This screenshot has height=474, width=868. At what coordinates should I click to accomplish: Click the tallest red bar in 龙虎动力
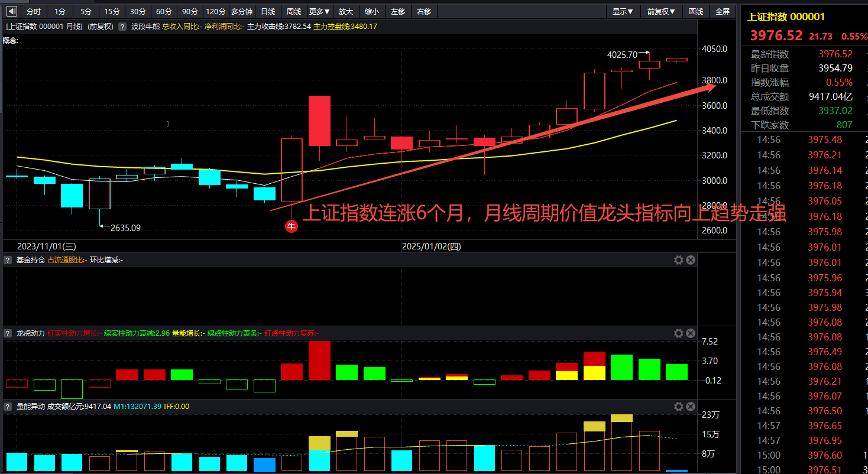tap(320, 361)
